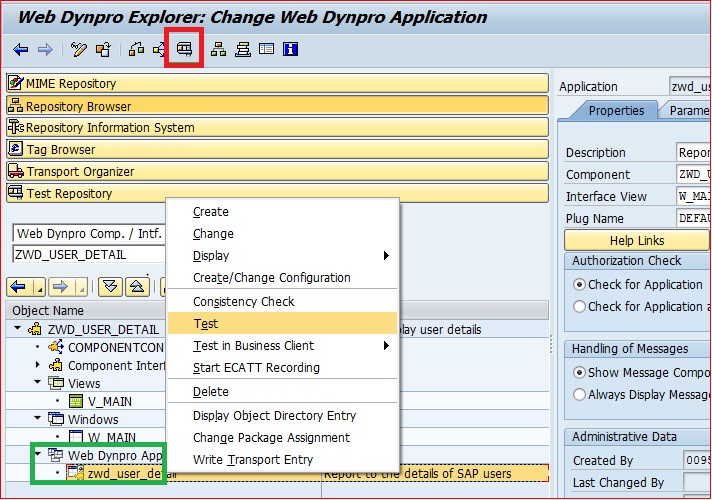Click the Help Links button
Screen dimensions: 712x500
637,240
